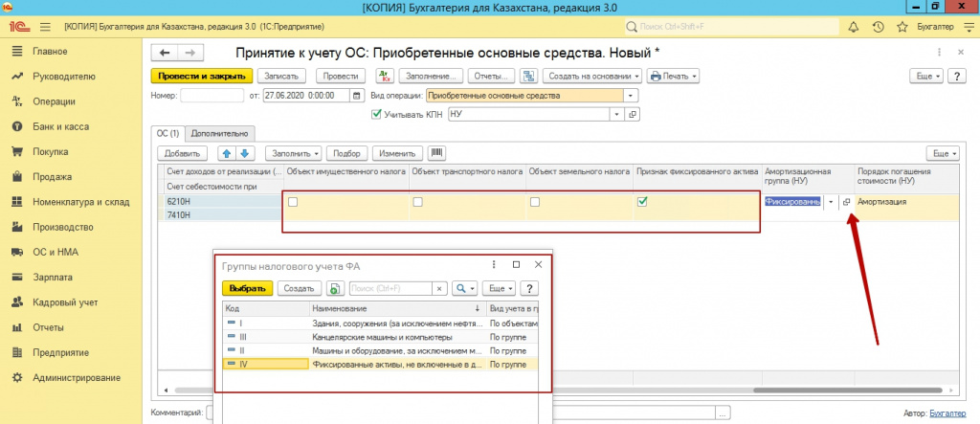Click Выбрать in groups dialog

248,288
